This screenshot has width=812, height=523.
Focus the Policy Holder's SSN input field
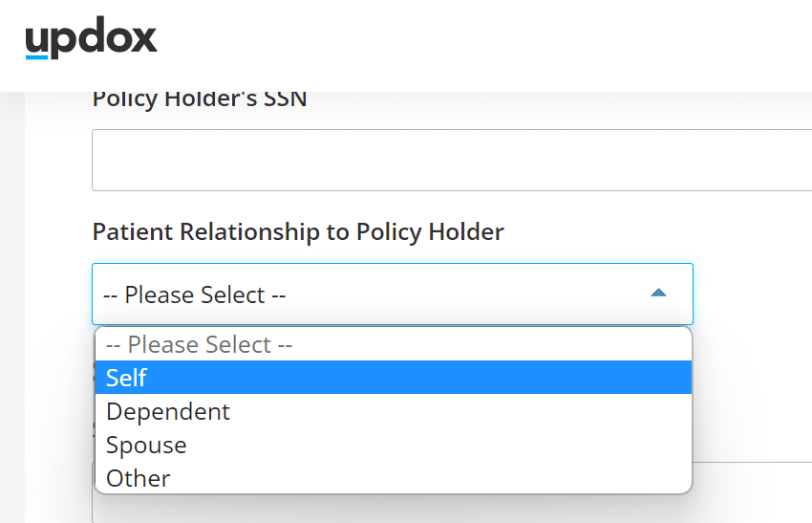coord(452,161)
